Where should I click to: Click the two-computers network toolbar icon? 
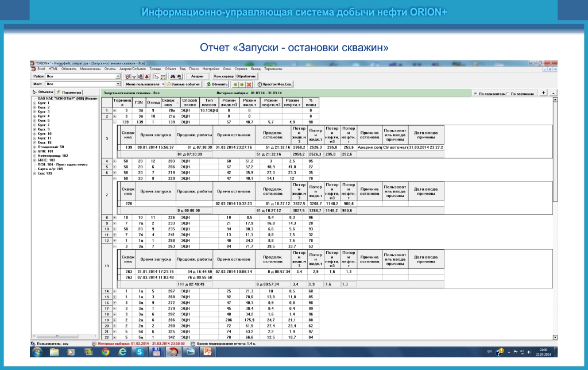pyautogui.click(x=140, y=76)
